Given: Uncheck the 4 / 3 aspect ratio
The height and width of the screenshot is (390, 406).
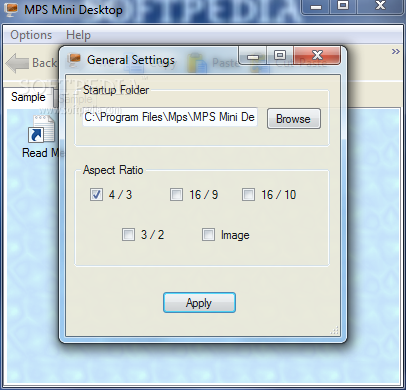Looking at the screenshot, I should point(96,194).
